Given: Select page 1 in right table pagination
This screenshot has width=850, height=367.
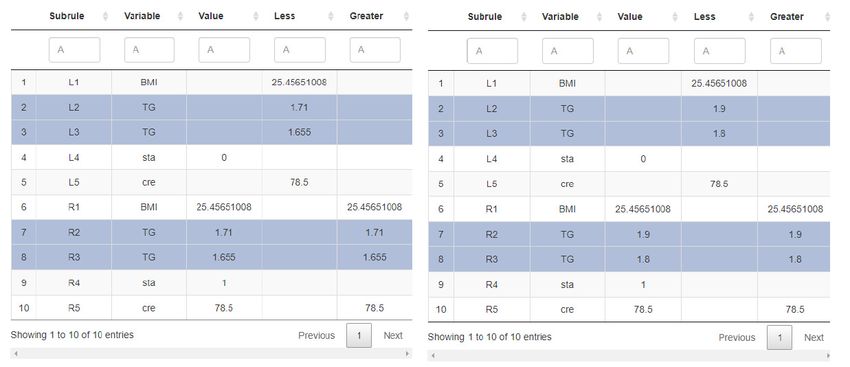Looking at the screenshot, I should coord(780,337).
